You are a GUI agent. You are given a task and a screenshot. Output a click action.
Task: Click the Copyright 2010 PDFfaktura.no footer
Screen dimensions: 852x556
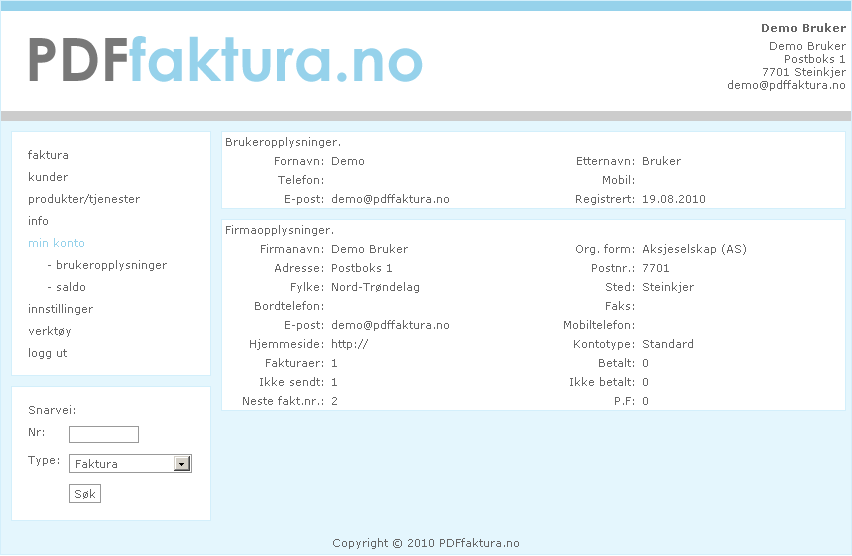[426, 543]
